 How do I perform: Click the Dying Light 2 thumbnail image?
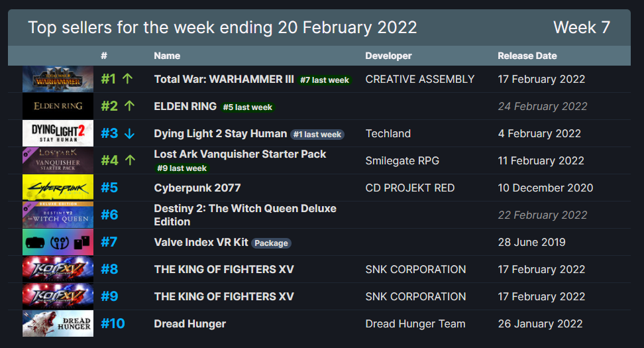(58, 133)
